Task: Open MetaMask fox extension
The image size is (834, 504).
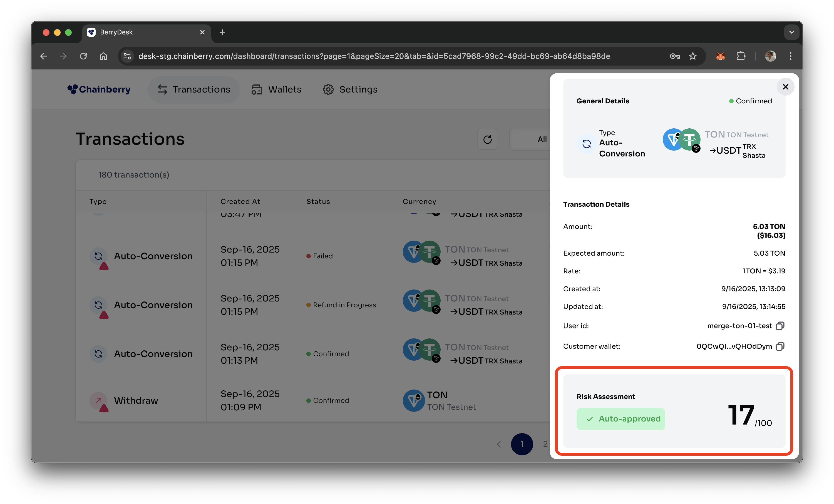Action: pos(720,56)
